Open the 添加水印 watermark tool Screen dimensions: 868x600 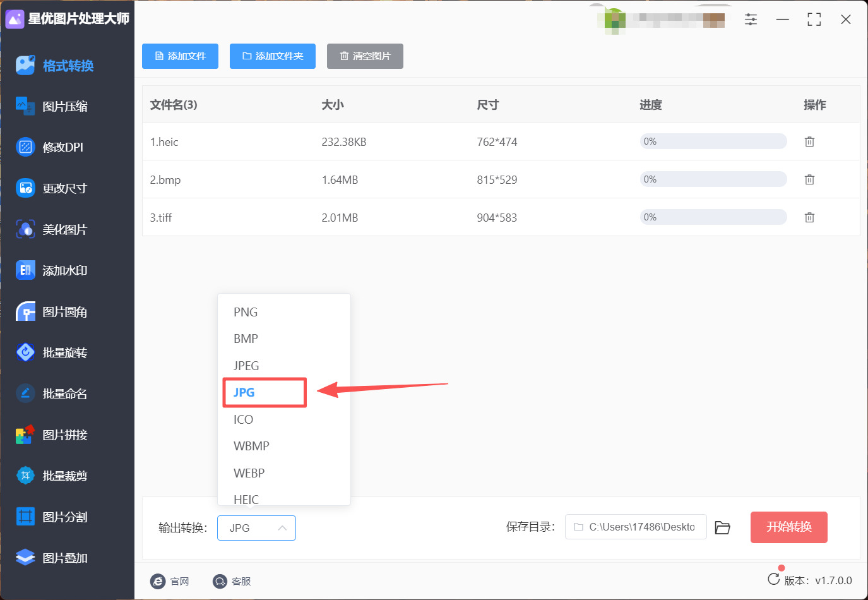click(x=52, y=270)
